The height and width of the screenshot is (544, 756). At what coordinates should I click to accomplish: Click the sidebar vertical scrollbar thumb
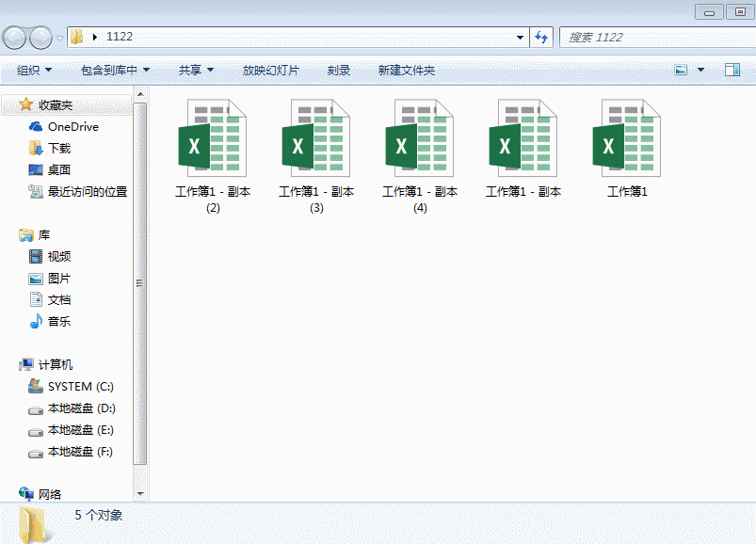point(140,283)
